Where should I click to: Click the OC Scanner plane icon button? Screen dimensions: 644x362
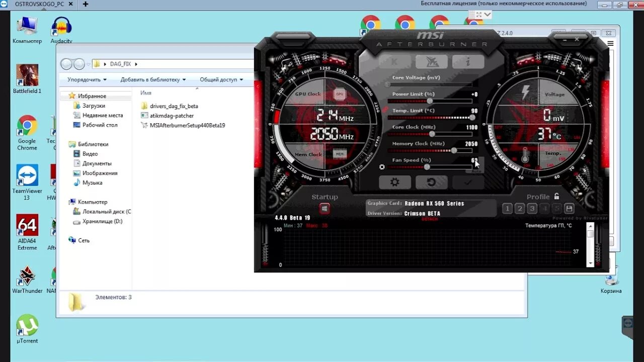[x=431, y=62]
